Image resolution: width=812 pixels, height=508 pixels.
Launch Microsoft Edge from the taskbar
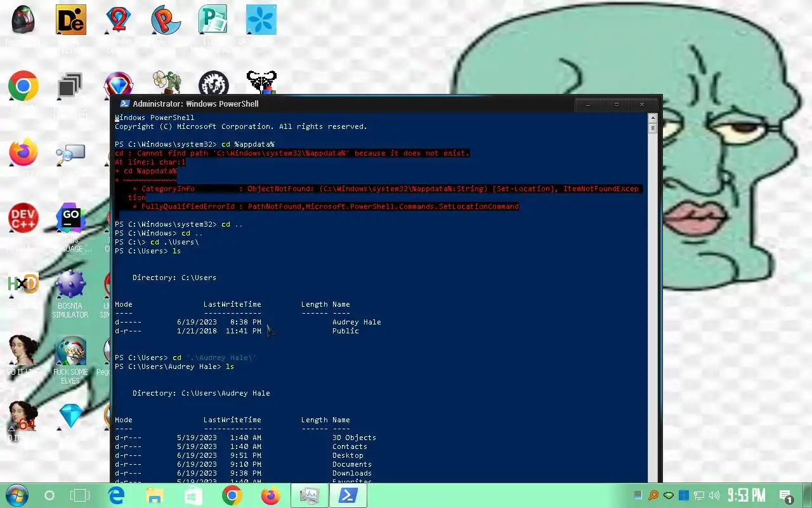(117, 495)
